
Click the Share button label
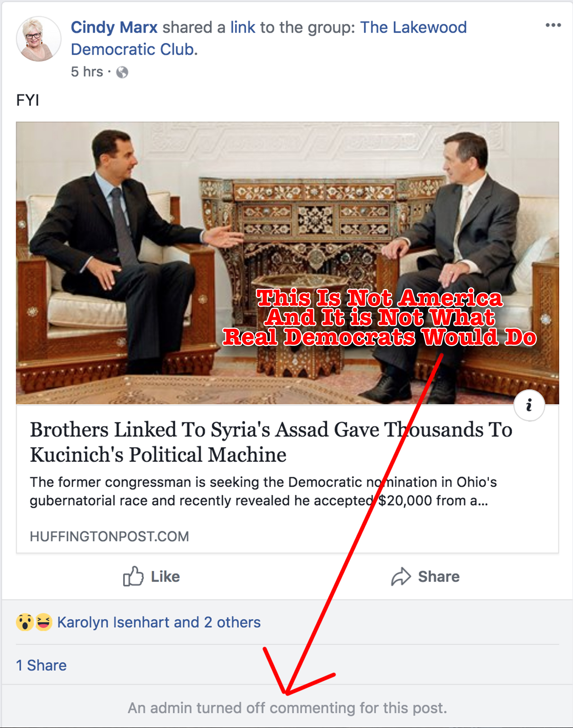tap(439, 577)
